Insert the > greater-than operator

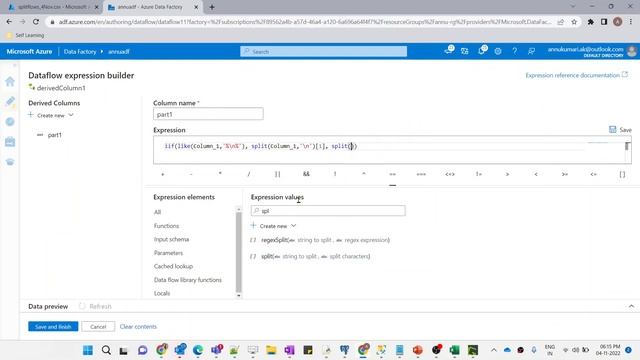507,174
